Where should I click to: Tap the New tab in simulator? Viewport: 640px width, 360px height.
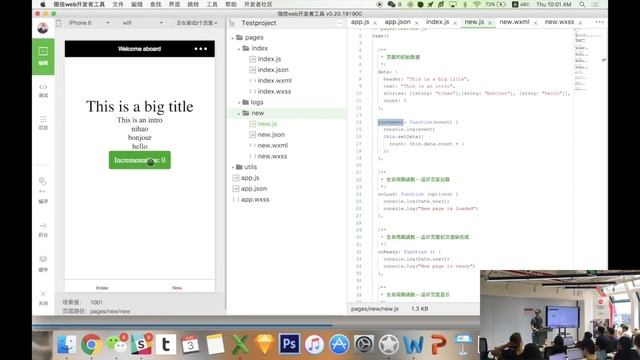pyautogui.click(x=177, y=288)
